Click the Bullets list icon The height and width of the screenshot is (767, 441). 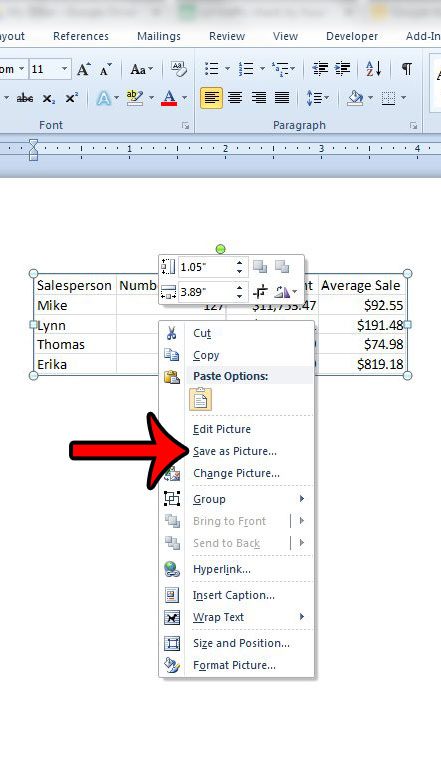(211, 69)
